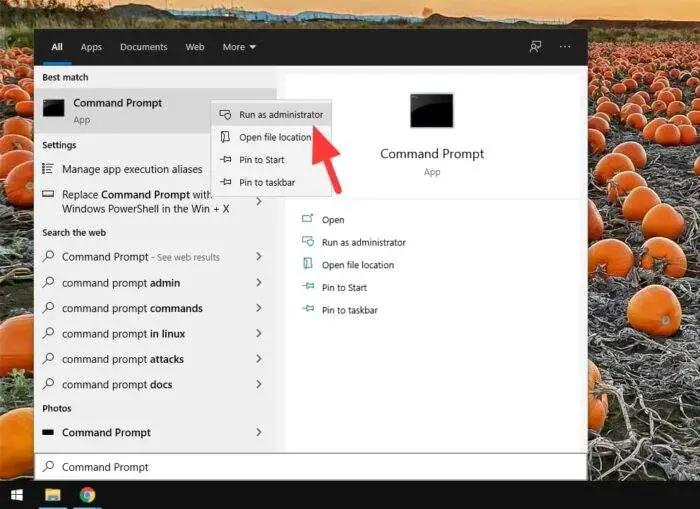Expand the More filter dropdown
Image resolution: width=700 pixels, height=509 pixels.
(x=239, y=47)
